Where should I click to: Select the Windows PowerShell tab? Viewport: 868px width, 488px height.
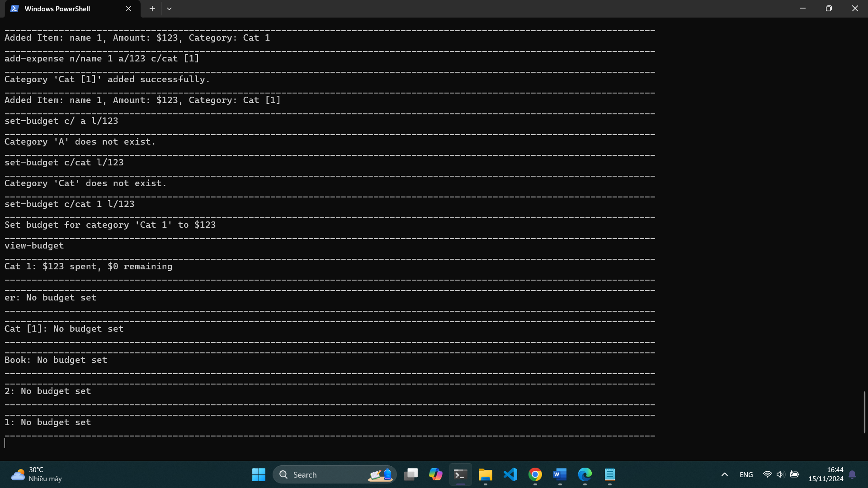click(63, 9)
